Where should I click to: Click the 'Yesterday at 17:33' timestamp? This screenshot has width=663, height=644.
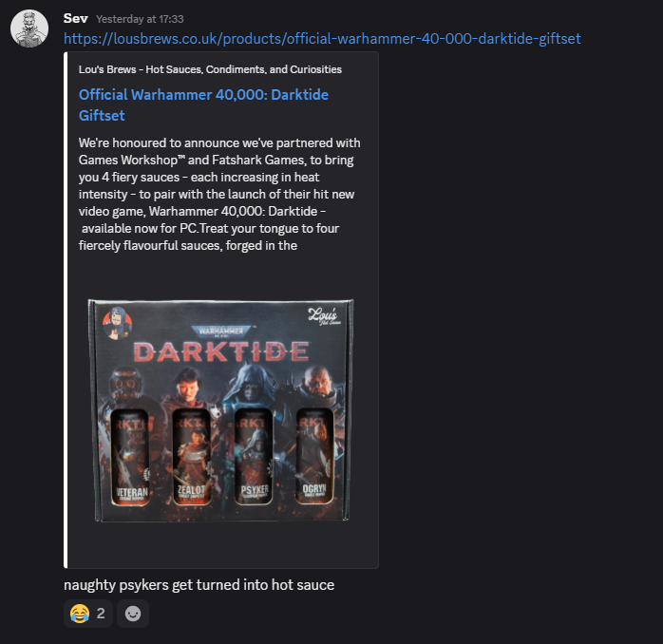coord(140,19)
